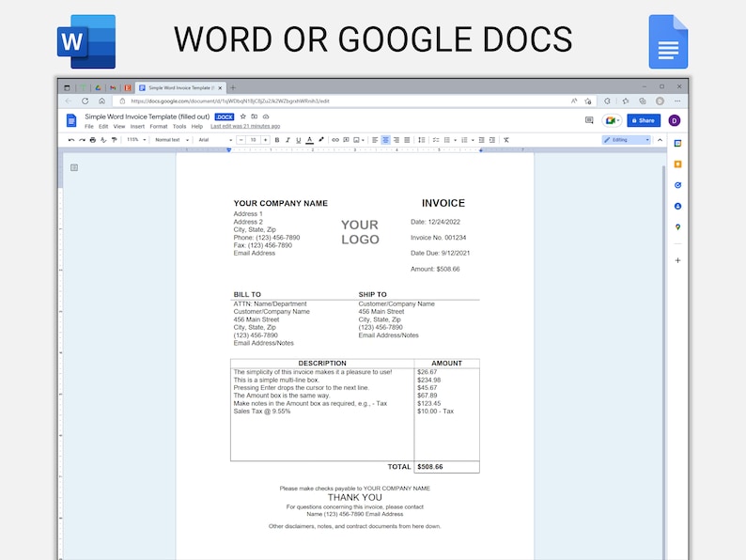
Task: Open a new browser tab
Action: pos(233,87)
